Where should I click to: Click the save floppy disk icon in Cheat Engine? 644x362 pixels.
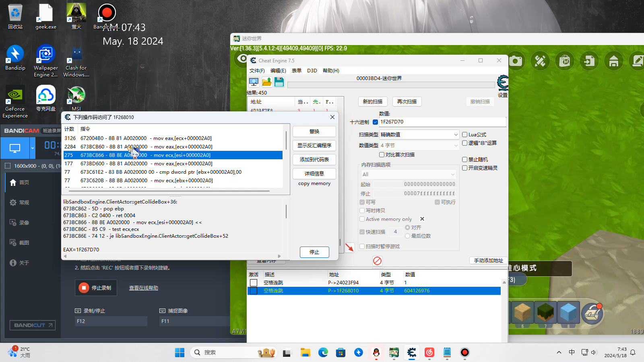279,82
